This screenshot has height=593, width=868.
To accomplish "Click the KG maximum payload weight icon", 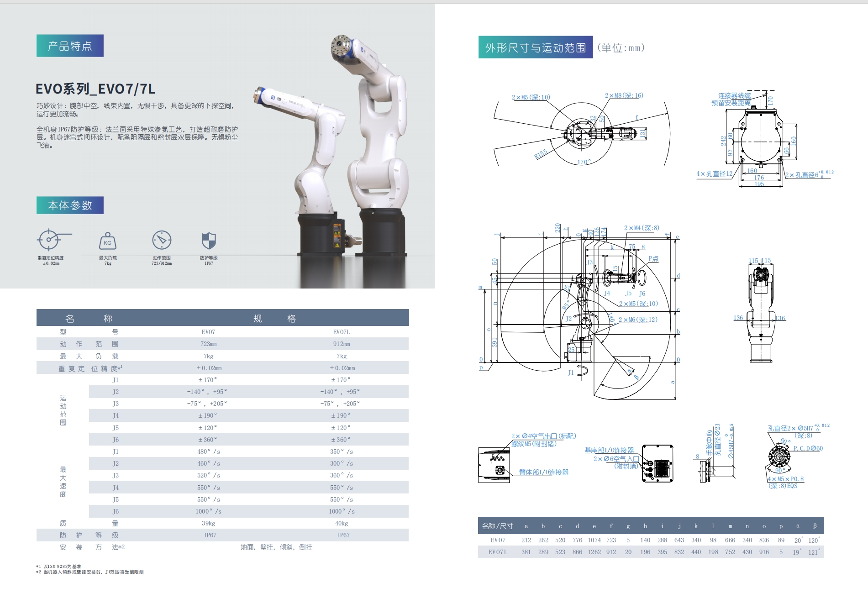I will coord(107,241).
